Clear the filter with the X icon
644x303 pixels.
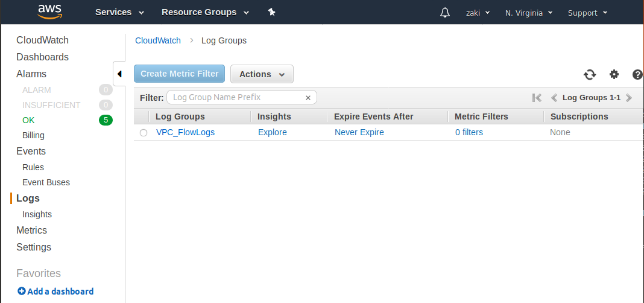(x=308, y=98)
